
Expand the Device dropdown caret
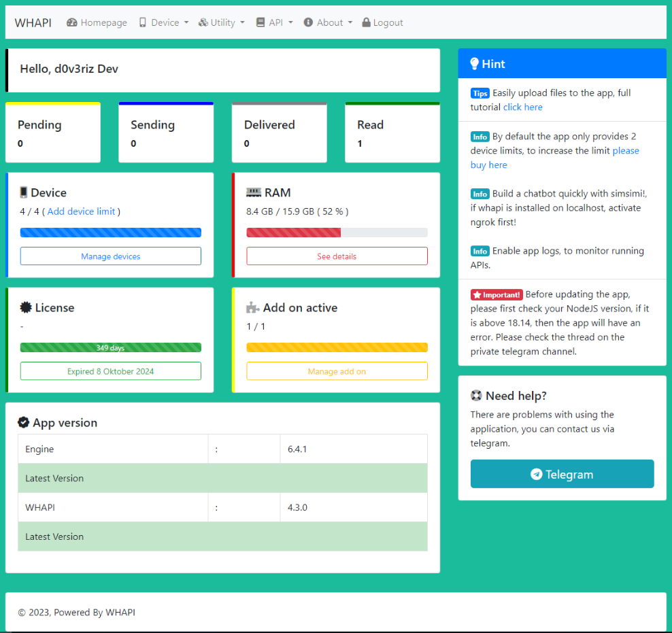point(186,22)
